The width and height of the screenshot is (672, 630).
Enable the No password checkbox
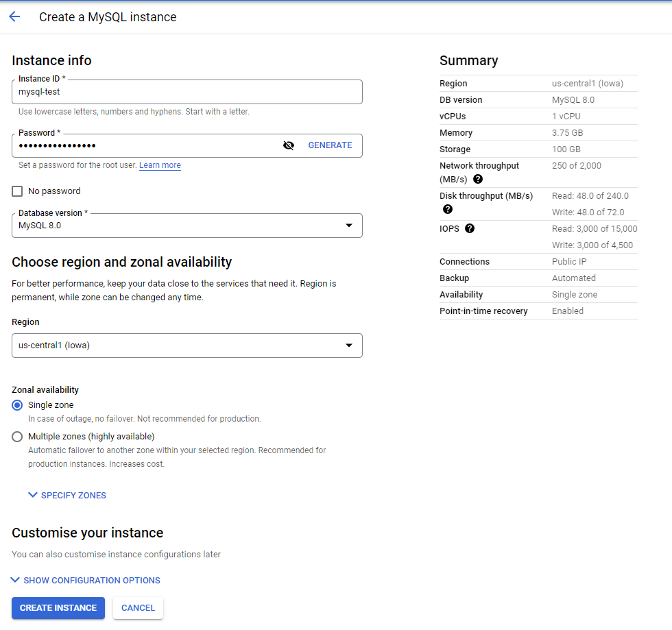coord(18,191)
